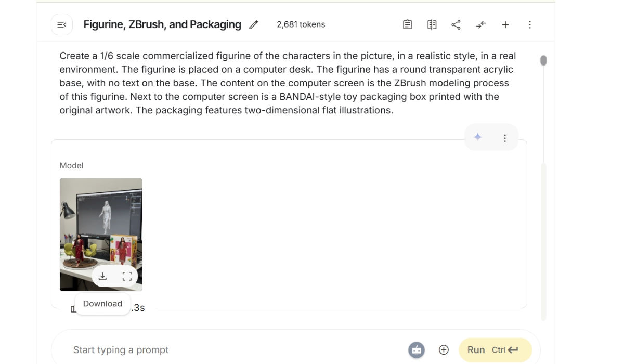The image size is (624, 364).
Task: Click the "2,681 tokens" counter
Action: point(301,25)
